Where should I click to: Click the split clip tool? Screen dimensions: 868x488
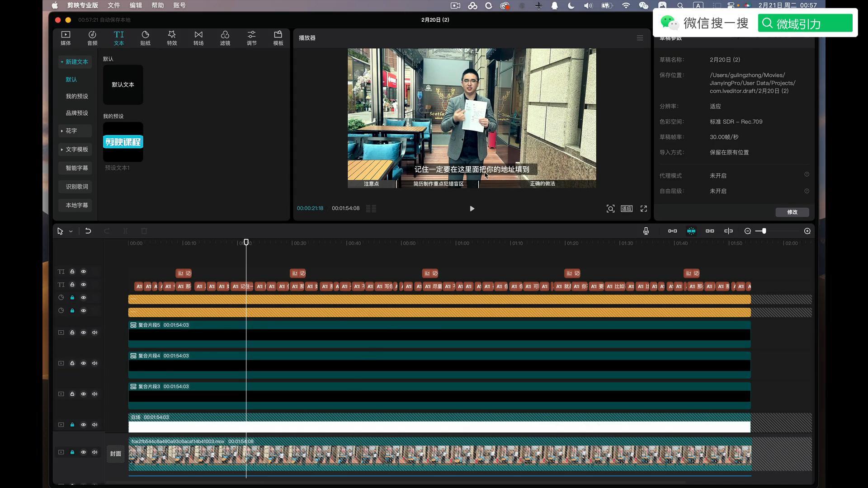click(x=125, y=231)
